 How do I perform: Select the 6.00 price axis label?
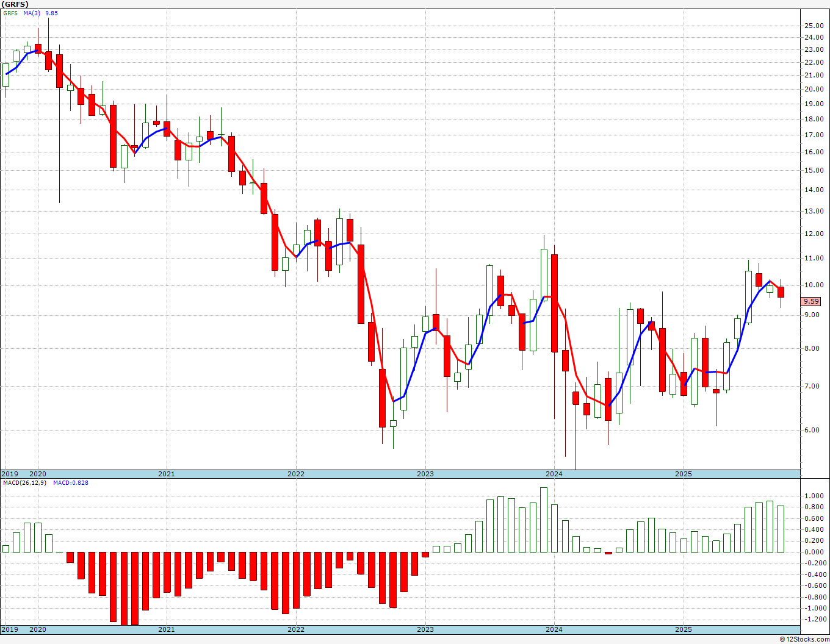point(812,430)
